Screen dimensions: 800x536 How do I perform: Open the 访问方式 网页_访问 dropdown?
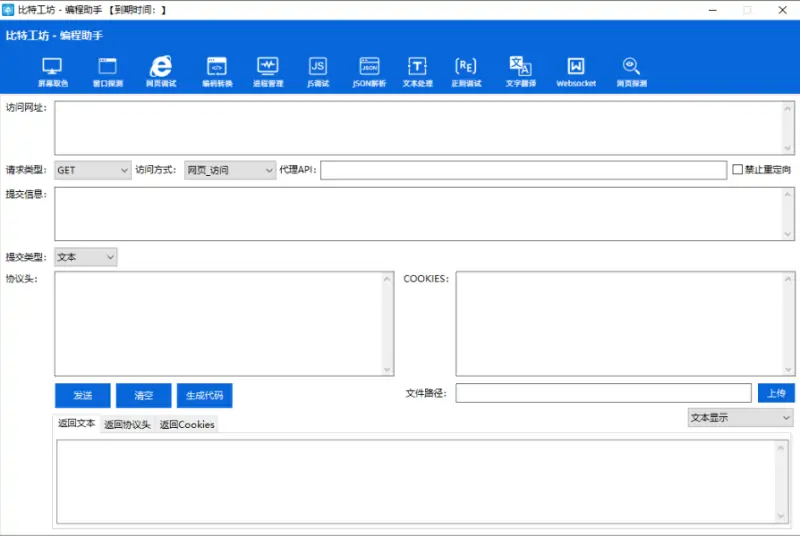(229, 170)
